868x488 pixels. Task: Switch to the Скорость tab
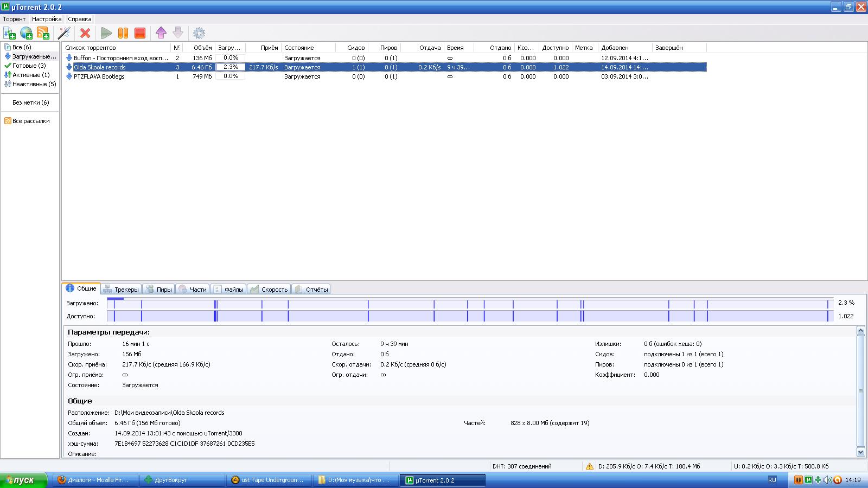tap(269, 290)
